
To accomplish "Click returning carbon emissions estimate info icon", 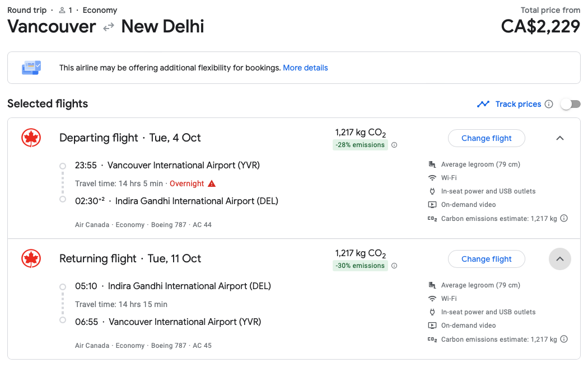I will click(564, 339).
